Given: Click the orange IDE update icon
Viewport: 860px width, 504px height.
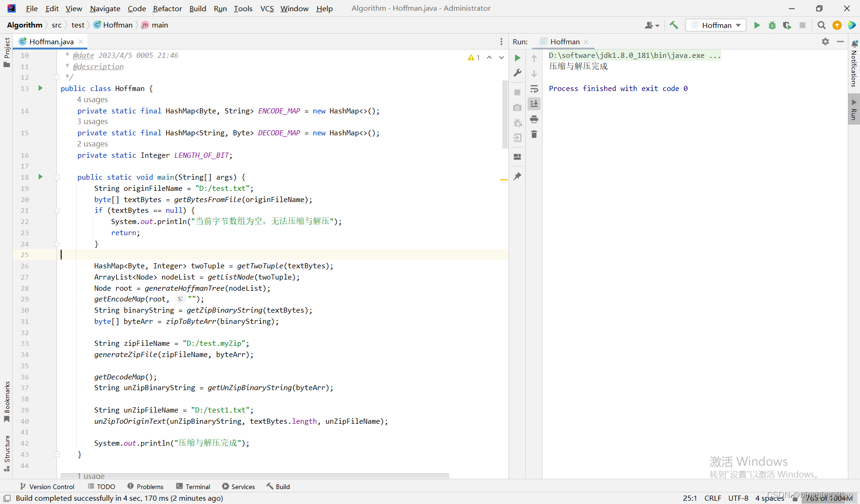Looking at the screenshot, I should click(837, 25).
